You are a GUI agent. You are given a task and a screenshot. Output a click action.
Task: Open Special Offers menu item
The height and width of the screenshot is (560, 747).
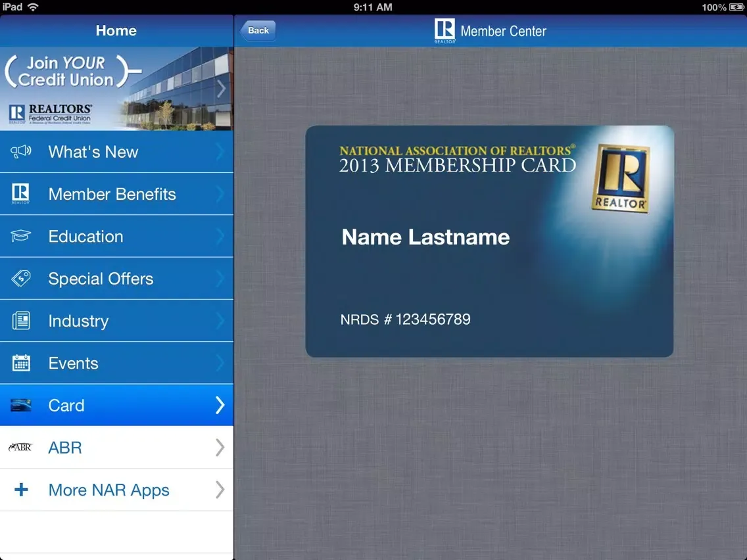[x=117, y=279]
